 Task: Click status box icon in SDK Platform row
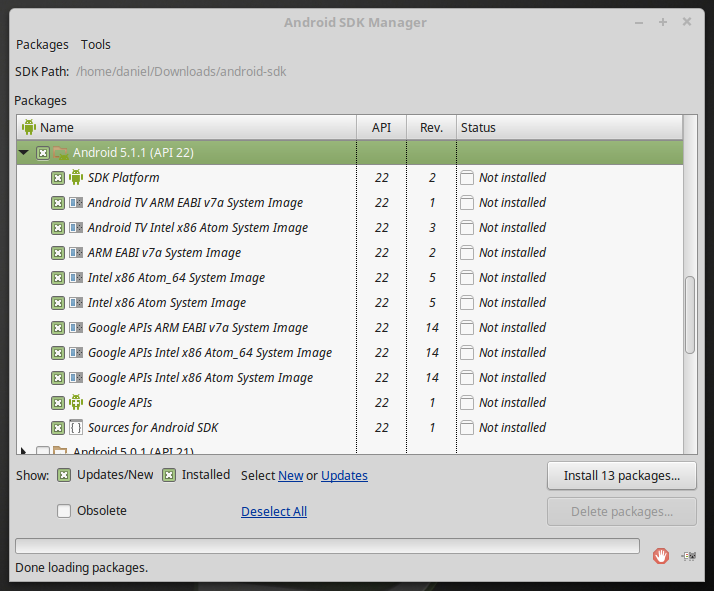(467, 178)
